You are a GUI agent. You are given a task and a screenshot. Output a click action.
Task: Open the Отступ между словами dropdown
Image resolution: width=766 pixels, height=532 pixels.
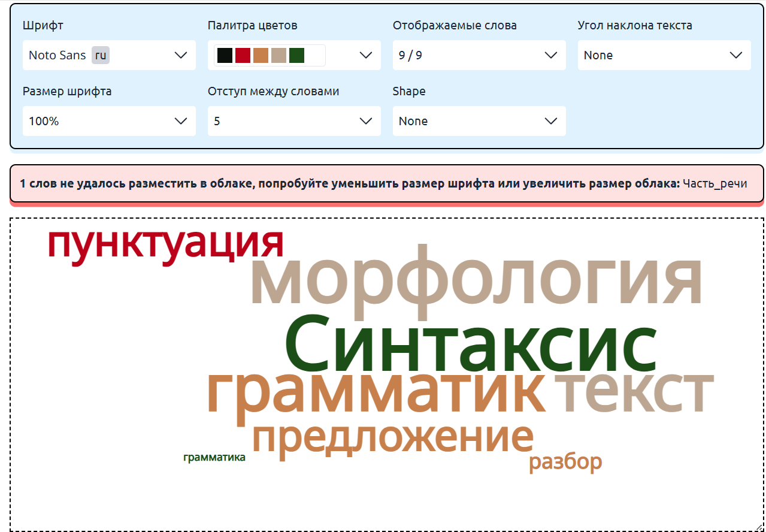tap(293, 121)
